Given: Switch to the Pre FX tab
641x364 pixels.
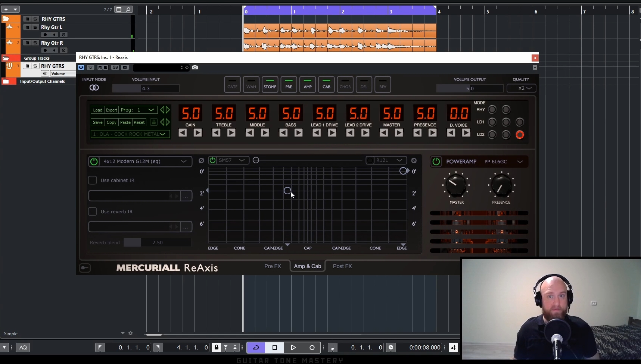Looking at the screenshot, I should coord(273,266).
